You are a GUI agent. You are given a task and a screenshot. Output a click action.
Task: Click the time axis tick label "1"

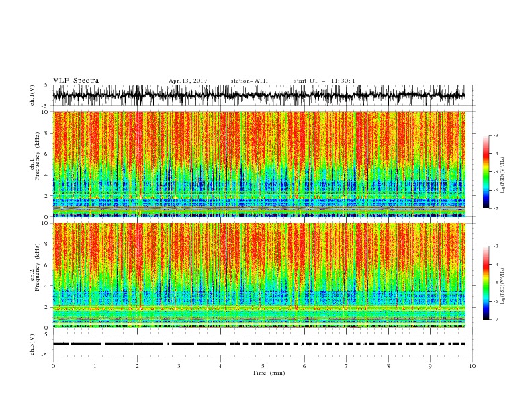pyautogui.click(x=95, y=366)
